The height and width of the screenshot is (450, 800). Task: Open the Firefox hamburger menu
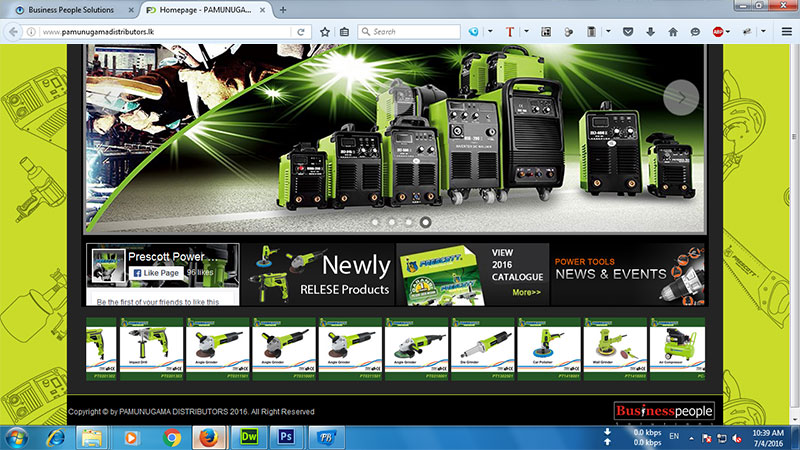coord(787,32)
